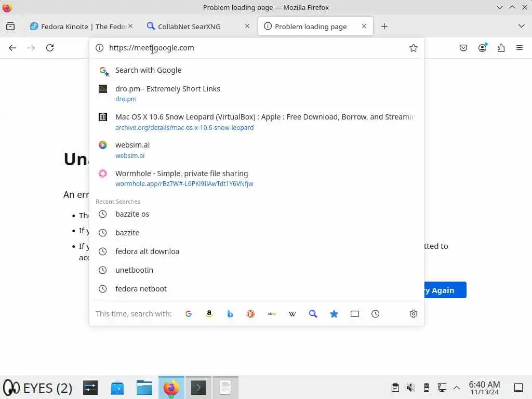532x399 pixels.
Task: Close the Problem loading page tab
Action: pyautogui.click(x=364, y=26)
